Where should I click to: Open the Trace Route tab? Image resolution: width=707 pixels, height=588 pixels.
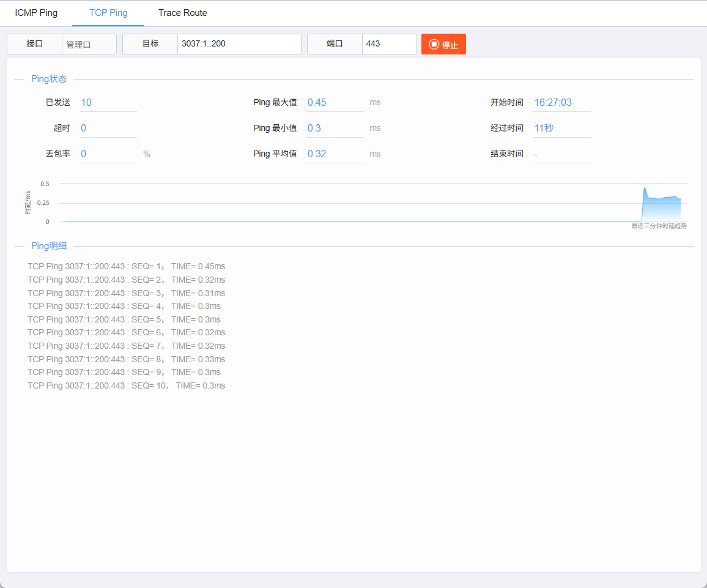pos(183,13)
